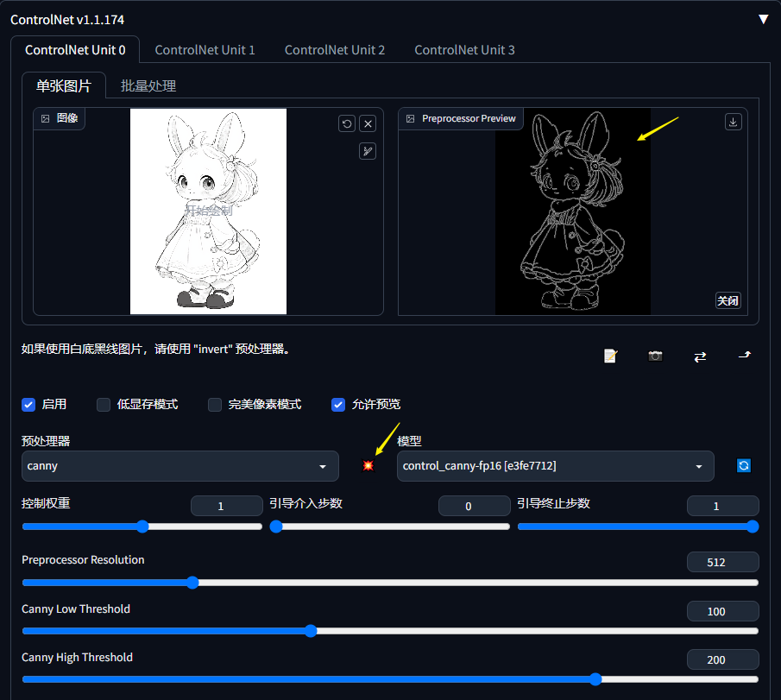Select the ControlNet Unit 0 tab
The height and width of the screenshot is (700, 781).
pyautogui.click(x=75, y=50)
